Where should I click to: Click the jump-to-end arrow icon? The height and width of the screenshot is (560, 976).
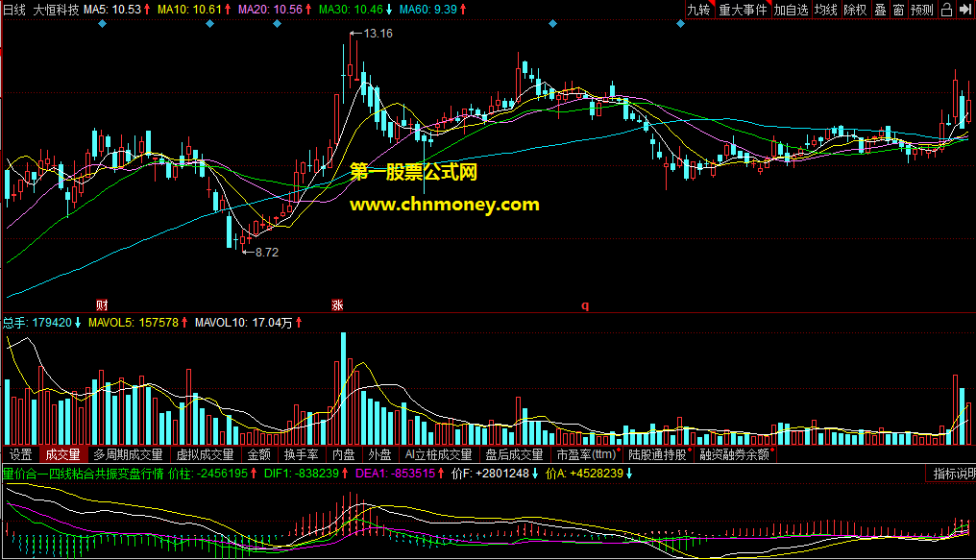coord(965,10)
